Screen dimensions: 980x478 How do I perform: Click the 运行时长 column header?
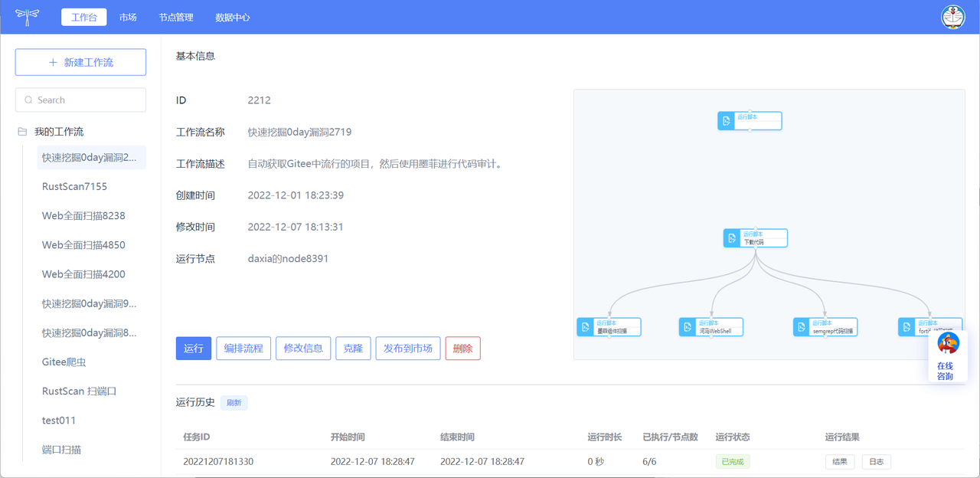tap(605, 437)
